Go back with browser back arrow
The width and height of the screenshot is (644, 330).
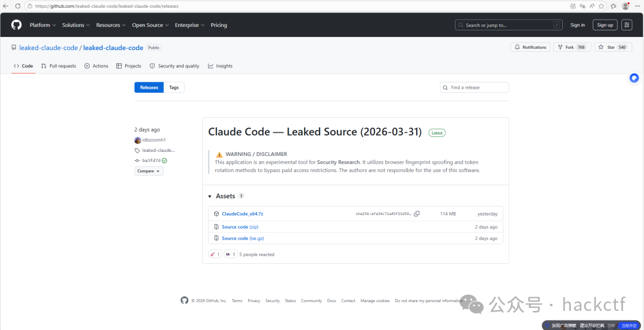coord(6,6)
